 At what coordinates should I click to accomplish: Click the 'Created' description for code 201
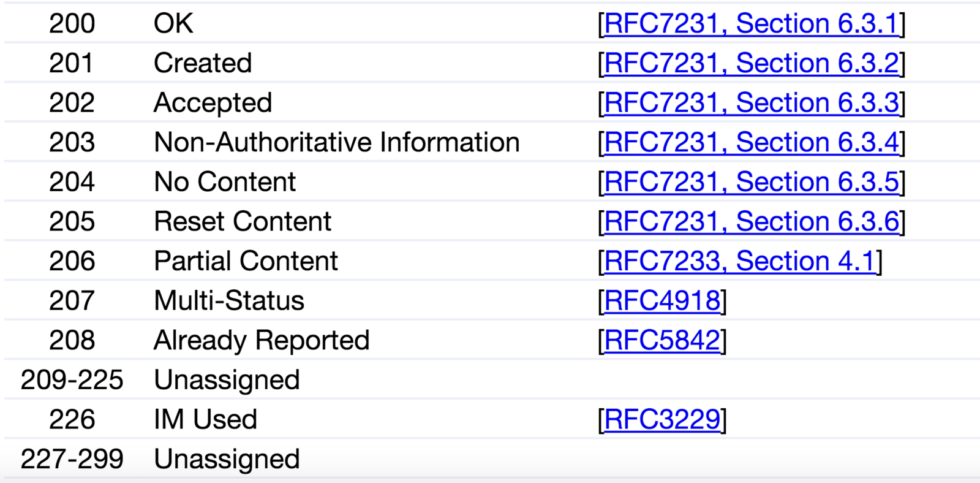click(x=203, y=63)
